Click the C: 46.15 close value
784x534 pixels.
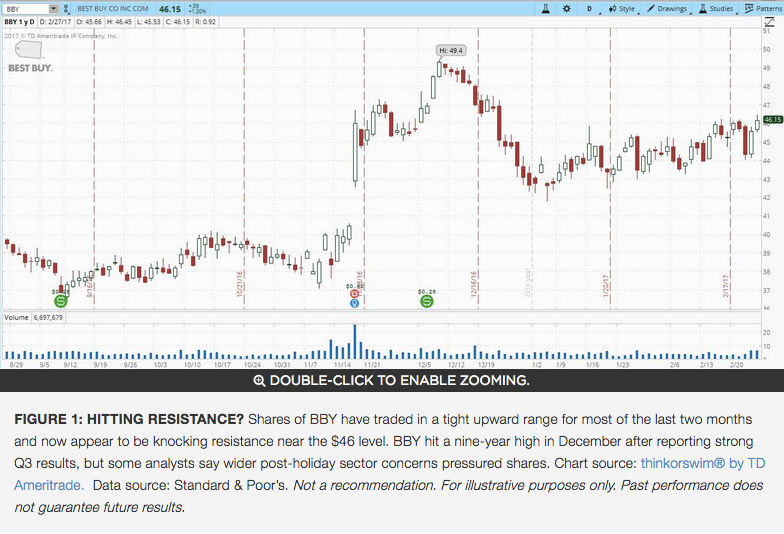click(x=178, y=22)
